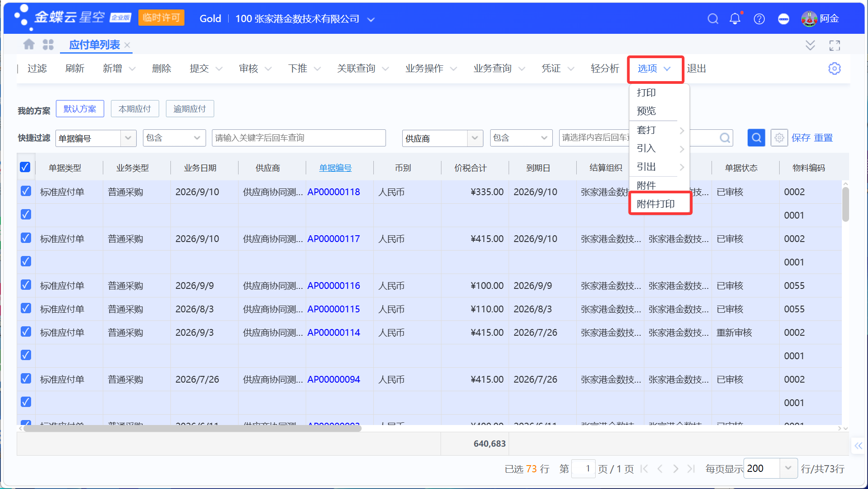
Task: Click the 保存 filter link
Action: (801, 138)
